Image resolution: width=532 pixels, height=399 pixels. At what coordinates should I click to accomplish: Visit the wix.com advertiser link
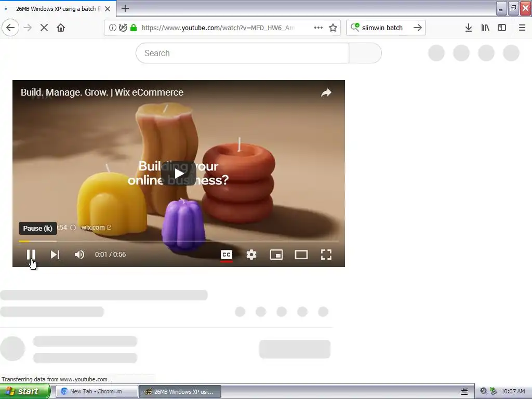(96, 228)
